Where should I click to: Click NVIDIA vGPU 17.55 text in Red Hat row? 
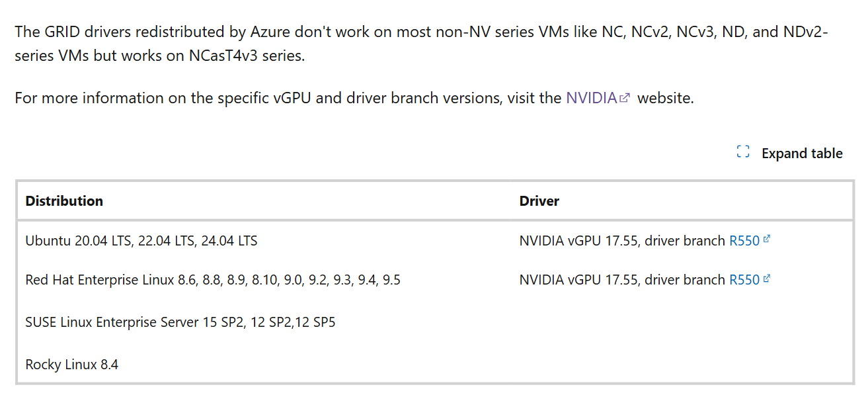(x=579, y=280)
